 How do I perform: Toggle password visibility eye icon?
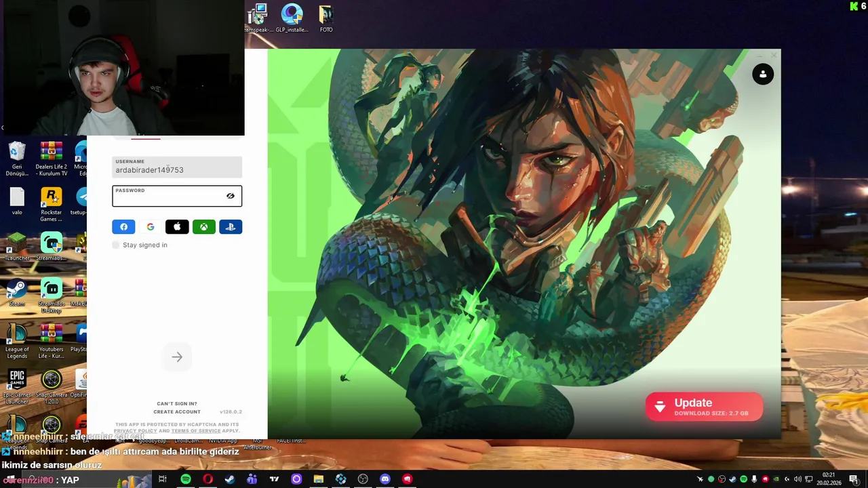coord(231,196)
